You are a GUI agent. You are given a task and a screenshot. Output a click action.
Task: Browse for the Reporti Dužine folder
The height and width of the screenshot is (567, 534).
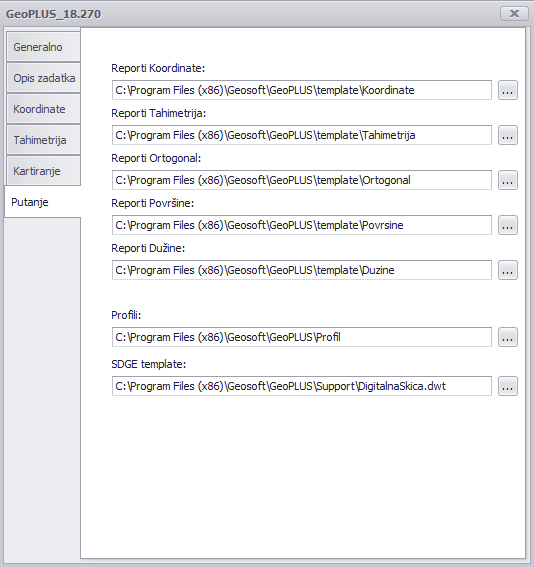point(508,270)
